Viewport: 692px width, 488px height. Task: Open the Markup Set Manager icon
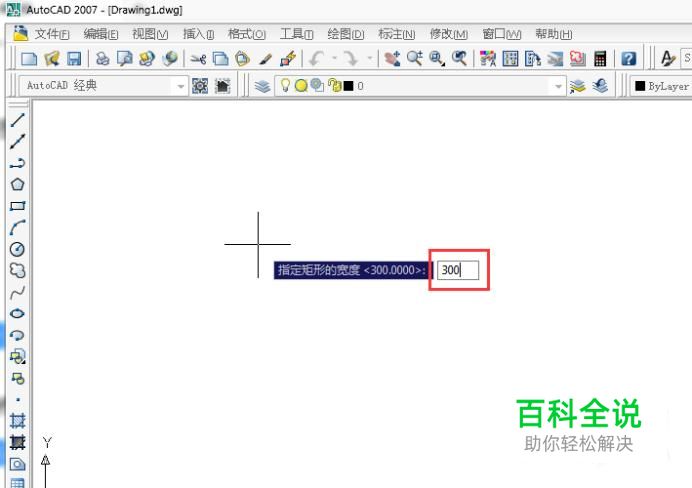(x=577, y=59)
